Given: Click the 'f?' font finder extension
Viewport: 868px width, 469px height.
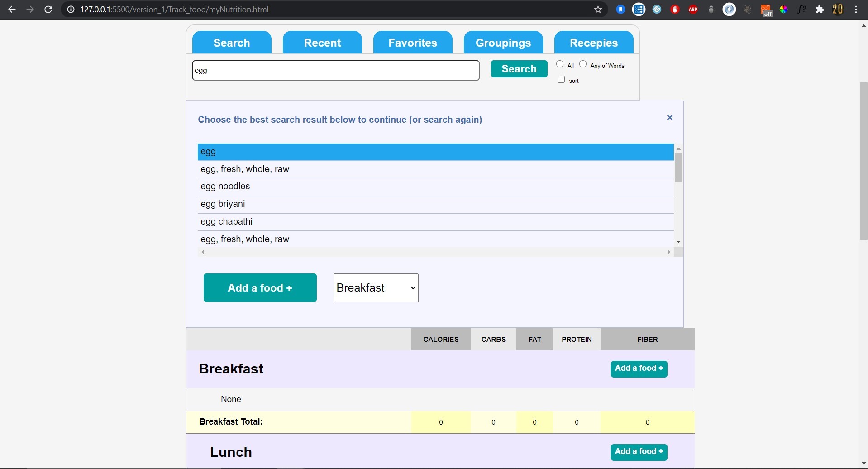Looking at the screenshot, I should [x=801, y=10].
